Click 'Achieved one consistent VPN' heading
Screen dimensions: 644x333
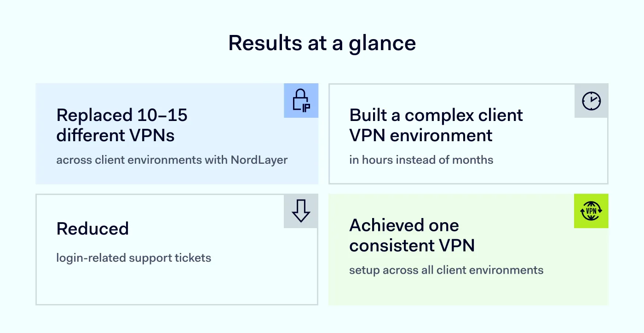point(412,235)
